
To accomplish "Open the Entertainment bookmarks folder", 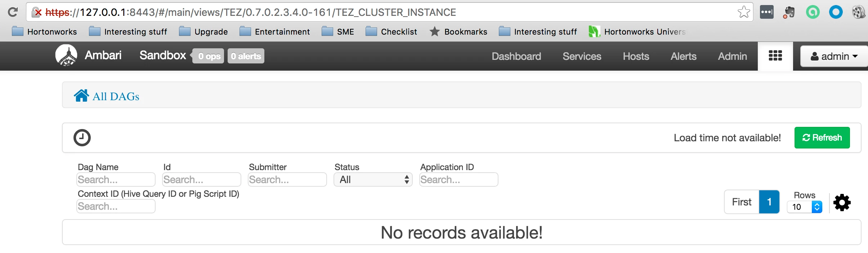I will click(x=275, y=32).
